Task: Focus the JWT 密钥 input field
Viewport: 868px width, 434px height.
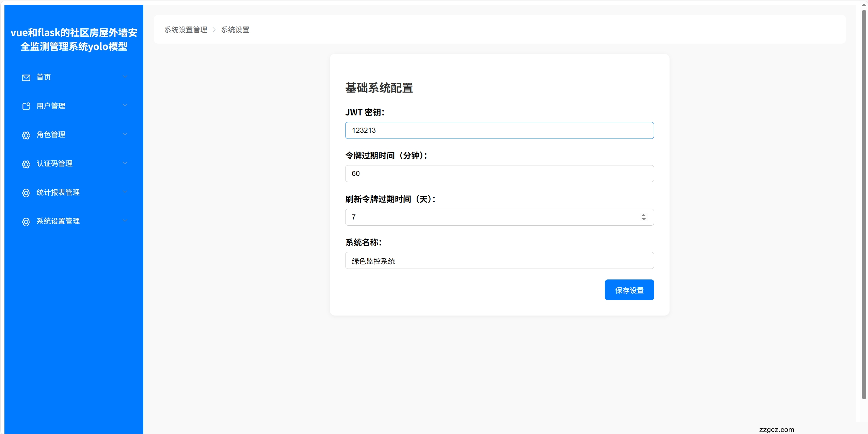Action: pos(499,130)
